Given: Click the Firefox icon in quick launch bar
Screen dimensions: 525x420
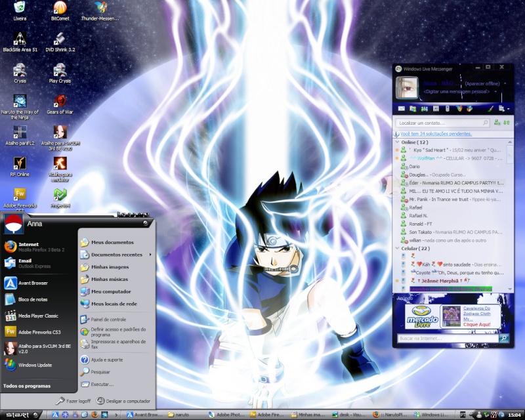Looking at the screenshot, I should tap(94, 415).
